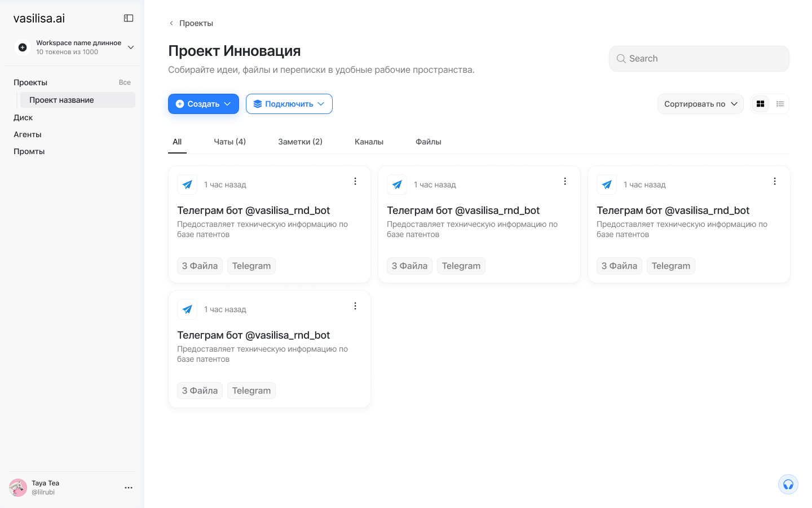Screen dimensions: 812x508
Task: Select Проект название in the sidebar
Action: point(78,100)
